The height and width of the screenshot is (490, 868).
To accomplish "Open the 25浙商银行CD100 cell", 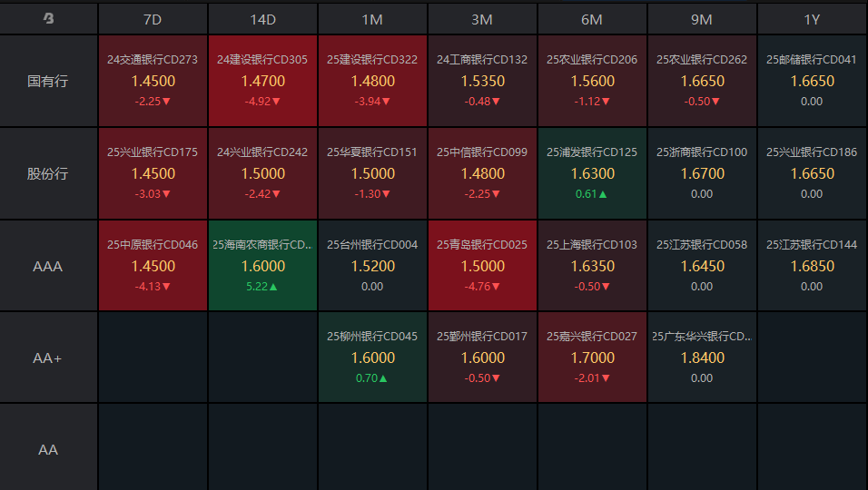I will (702, 173).
